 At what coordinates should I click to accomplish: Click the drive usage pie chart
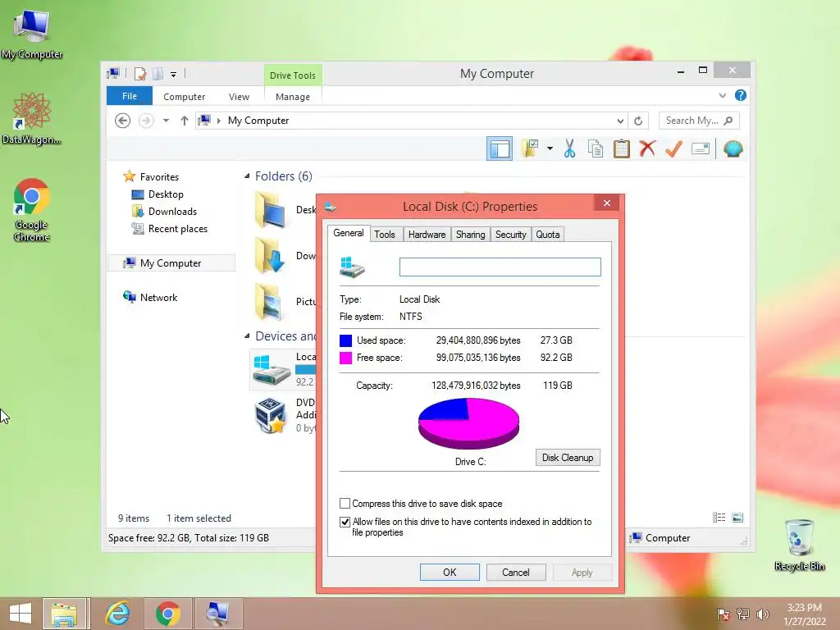[468, 423]
